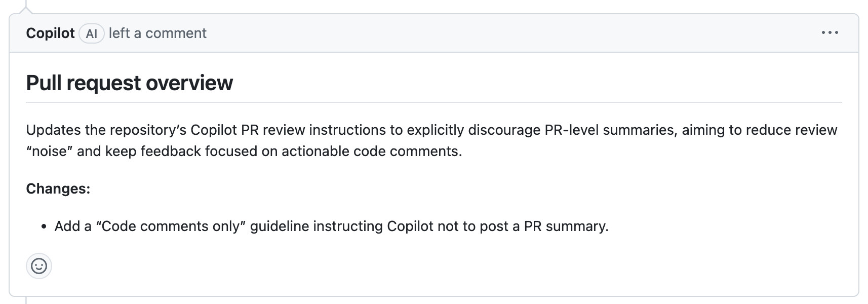The height and width of the screenshot is (304, 868).
Task: Click the quoted word "noise" in the description
Action: tap(50, 151)
